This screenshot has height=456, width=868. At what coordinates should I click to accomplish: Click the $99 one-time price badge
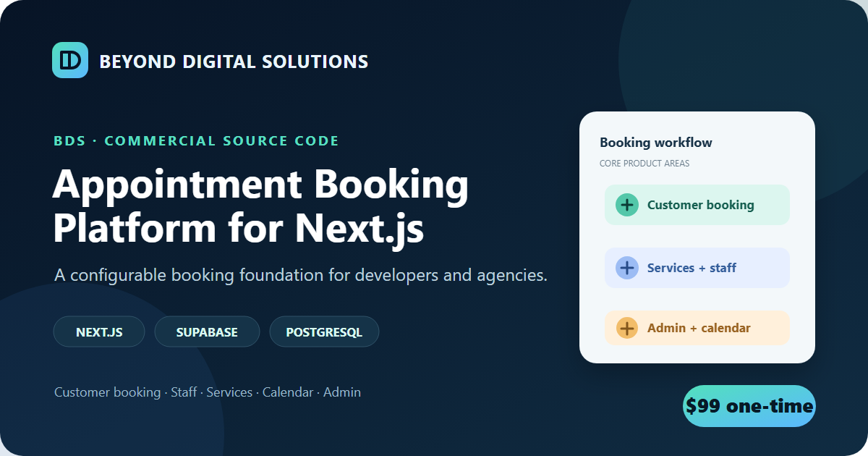point(749,406)
